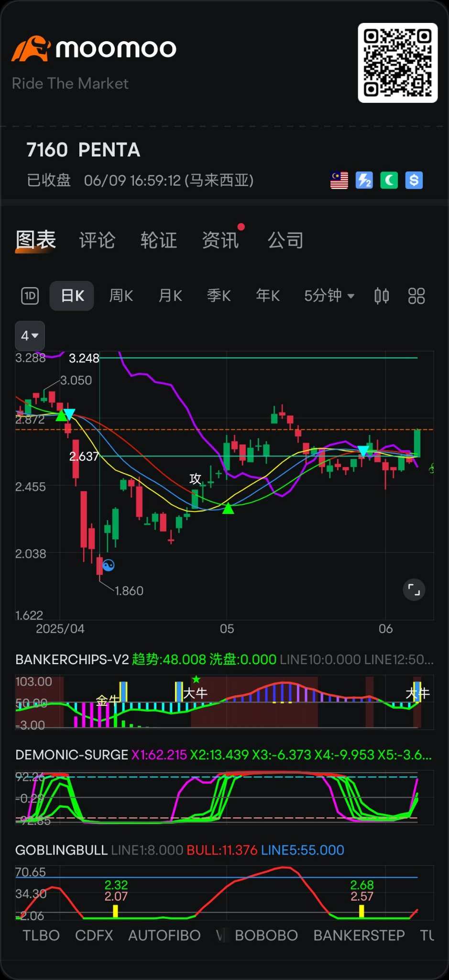449x980 pixels.
Task: Select the TLBO indicator tab
Action: pyautogui.click(x=41, y=935)
